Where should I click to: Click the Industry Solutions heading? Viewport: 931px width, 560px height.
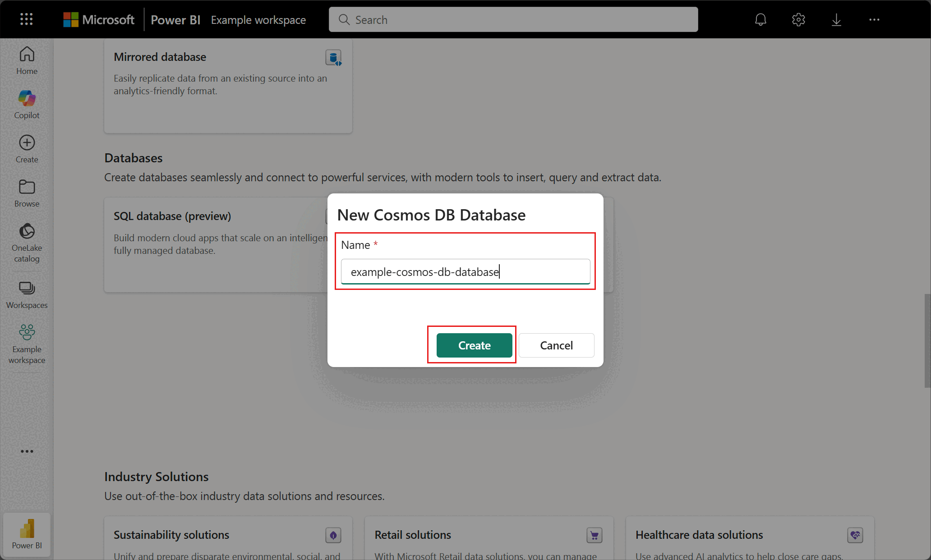point(157,477)
